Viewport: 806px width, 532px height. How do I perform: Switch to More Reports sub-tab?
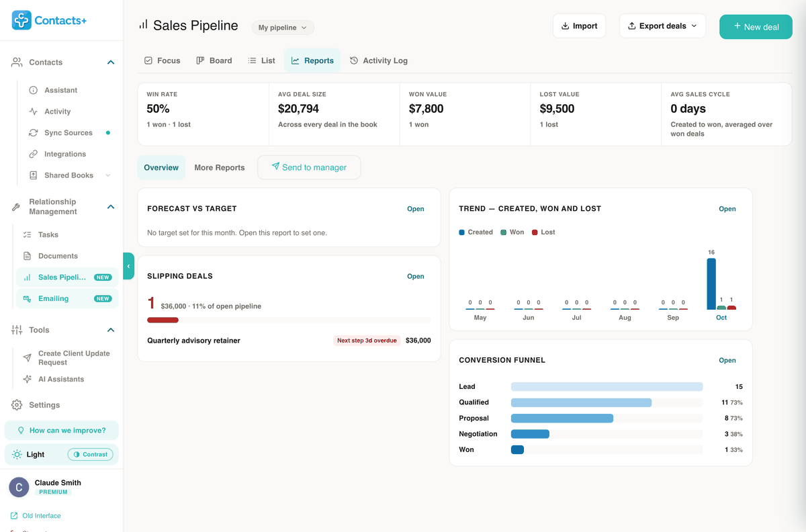pyautogui.click(x=220, y=167)
